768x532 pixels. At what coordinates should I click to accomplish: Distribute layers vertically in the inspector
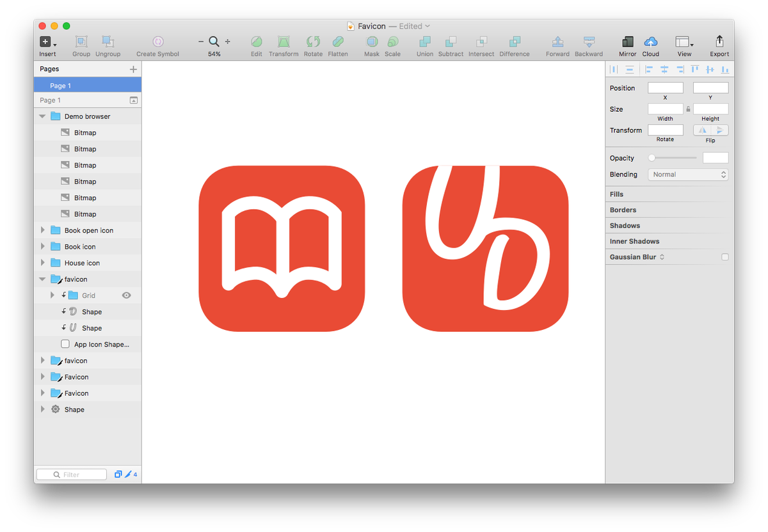(630, 69)
